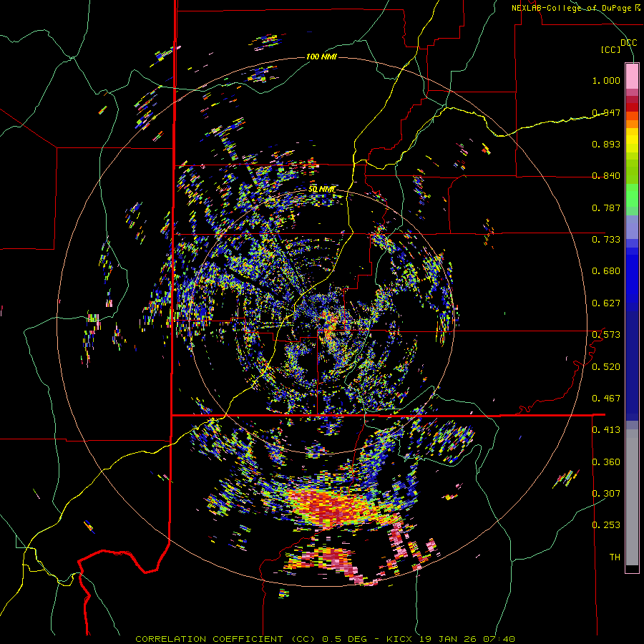
Task: Click the NEXLAB-College of DuPage label
Action: (x=571, y=8)
